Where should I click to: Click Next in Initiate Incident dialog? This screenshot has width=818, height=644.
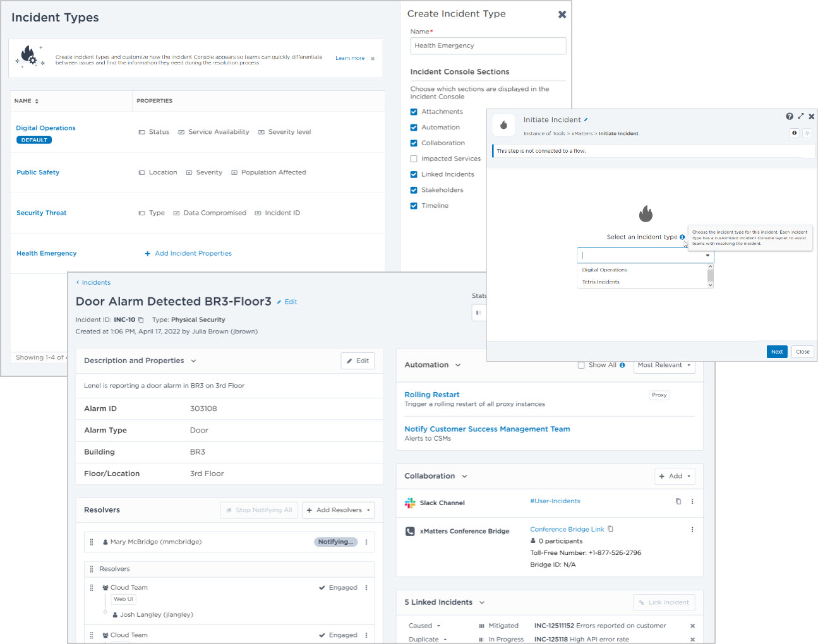777,352
